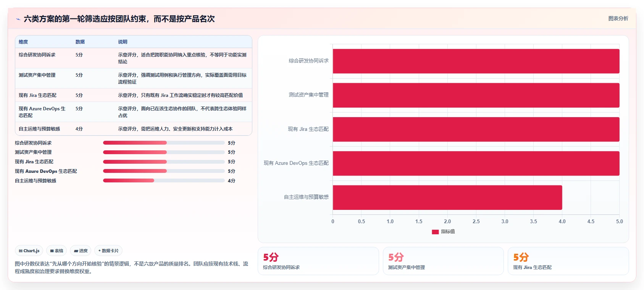Image resolution: width=644 pixels, height=290 pixels.
Task: Toggle the 指标值 legend color box
Action: (x=435, y=232)
